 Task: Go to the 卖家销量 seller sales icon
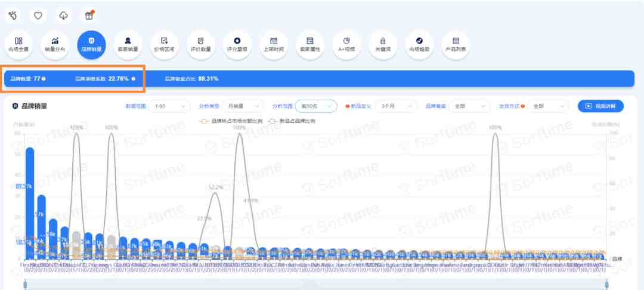point(128,45)
